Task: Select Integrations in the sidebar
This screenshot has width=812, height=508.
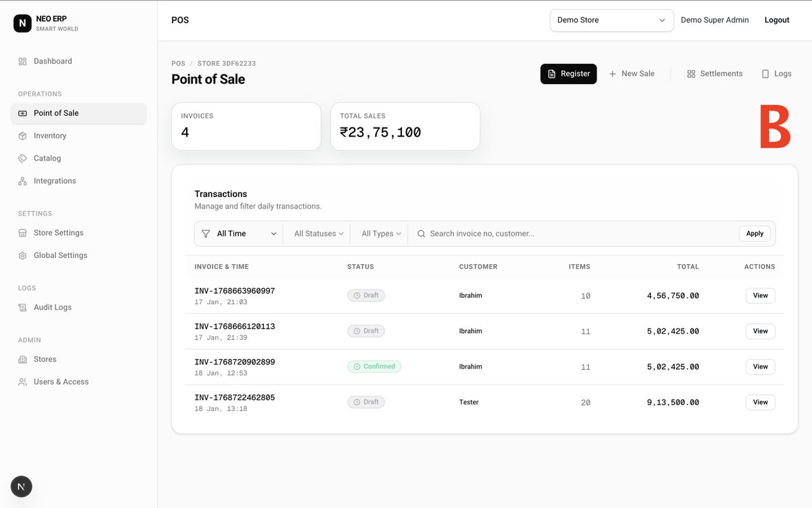Action: (x=78, y=181)
